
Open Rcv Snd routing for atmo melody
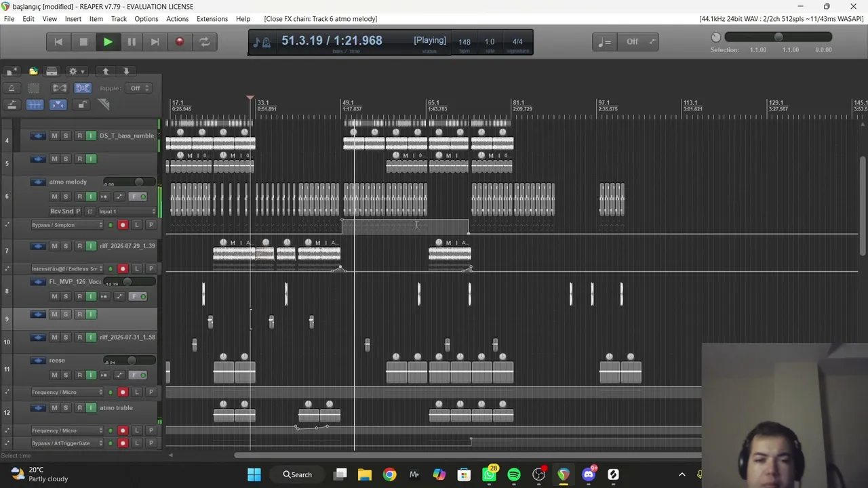click(61, 211)
